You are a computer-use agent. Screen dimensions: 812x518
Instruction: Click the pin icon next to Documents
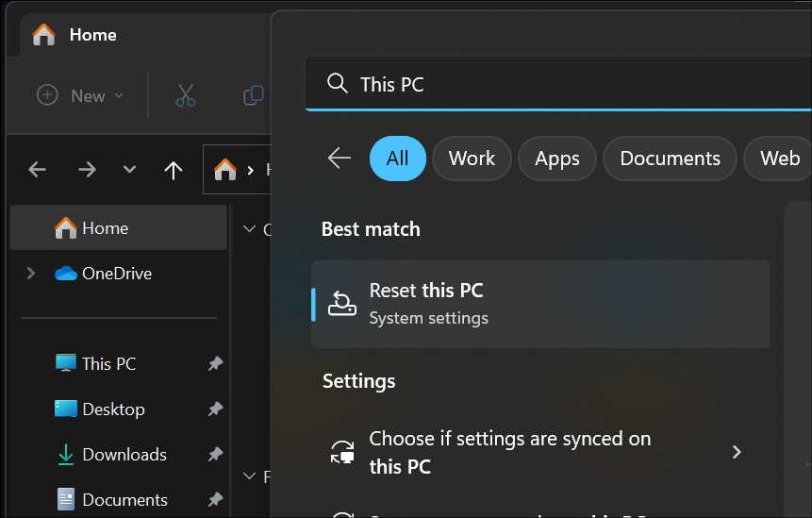point(215,499)
